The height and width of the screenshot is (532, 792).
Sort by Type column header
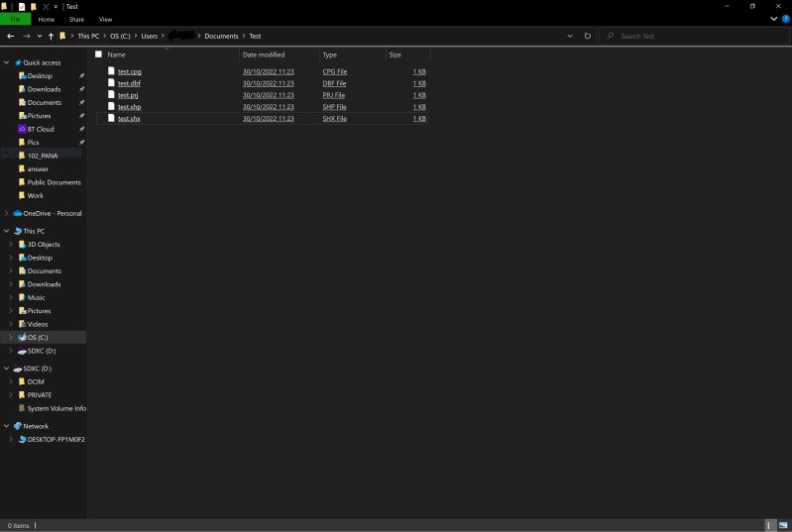pyautogui.click(x=330, y=54)
